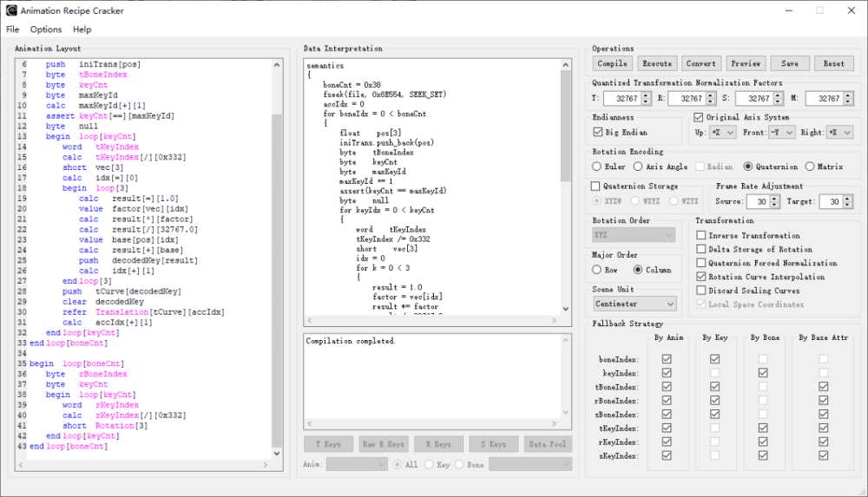
Task: Open the Rotation Order XYZ dropdown
Action: point(635,235)
